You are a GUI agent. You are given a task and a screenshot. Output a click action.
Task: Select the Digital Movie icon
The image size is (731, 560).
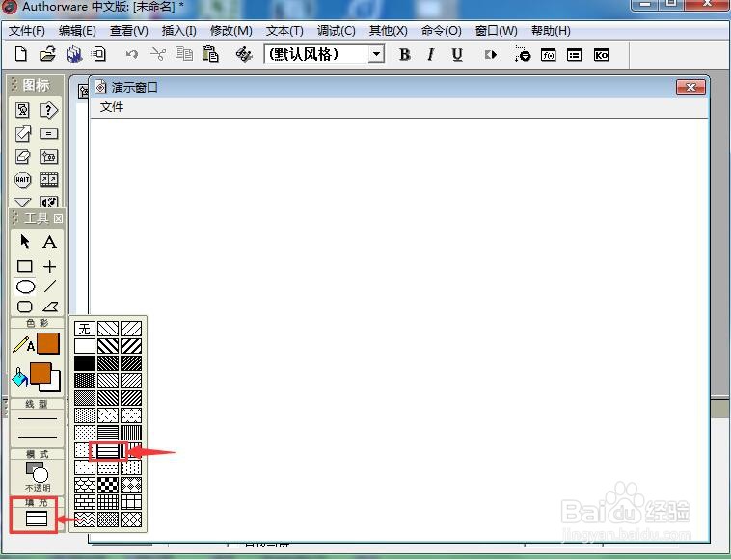coord(48,179)
